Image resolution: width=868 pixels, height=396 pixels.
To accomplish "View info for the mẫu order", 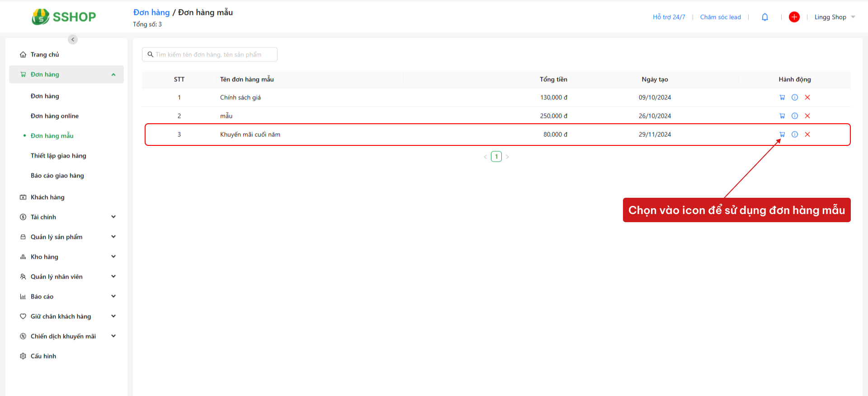I will pos(795,116).
